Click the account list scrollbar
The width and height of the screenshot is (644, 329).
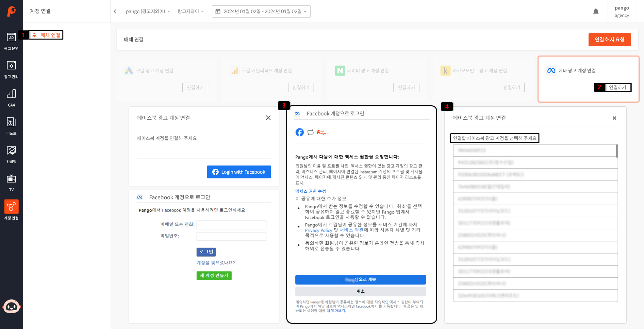click(x=617, y=151)
